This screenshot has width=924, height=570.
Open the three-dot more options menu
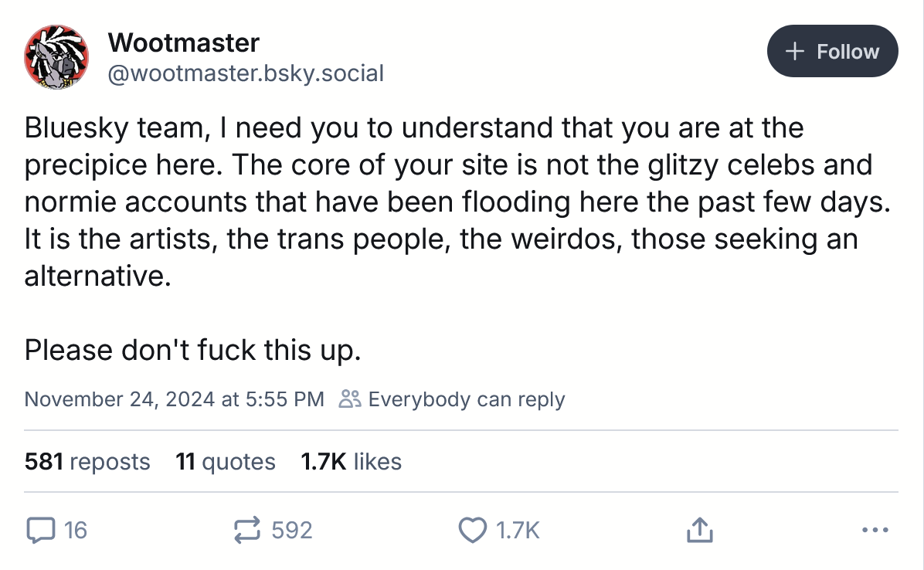pos(874,530)
